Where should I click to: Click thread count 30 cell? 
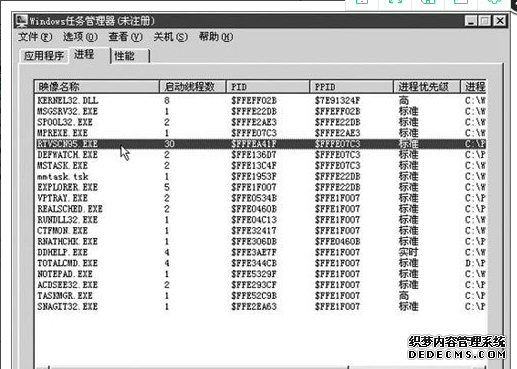[x=169, y=144]
